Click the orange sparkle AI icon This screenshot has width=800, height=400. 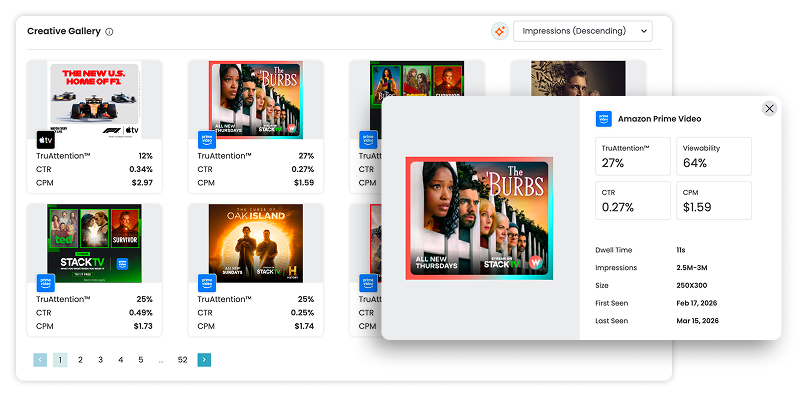pyautogui.click(x=500, y=31)
